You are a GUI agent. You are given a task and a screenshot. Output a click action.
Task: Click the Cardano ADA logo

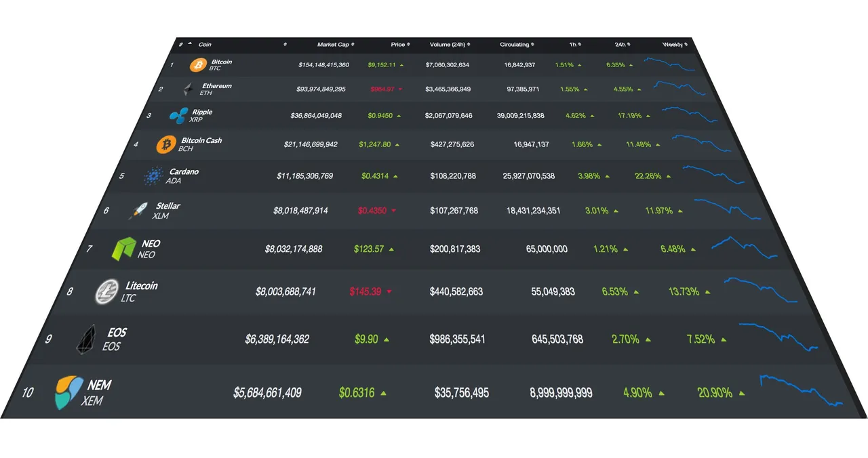pos(153,176)
